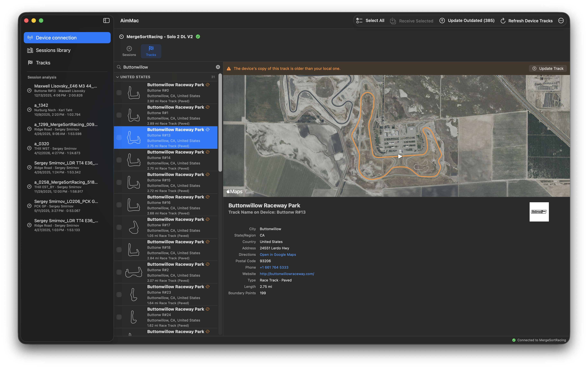This screenshot has width=588, height=368.
Task: Click the green device verified checkmark
Action: pyautogui.click(x=198, y=37)
